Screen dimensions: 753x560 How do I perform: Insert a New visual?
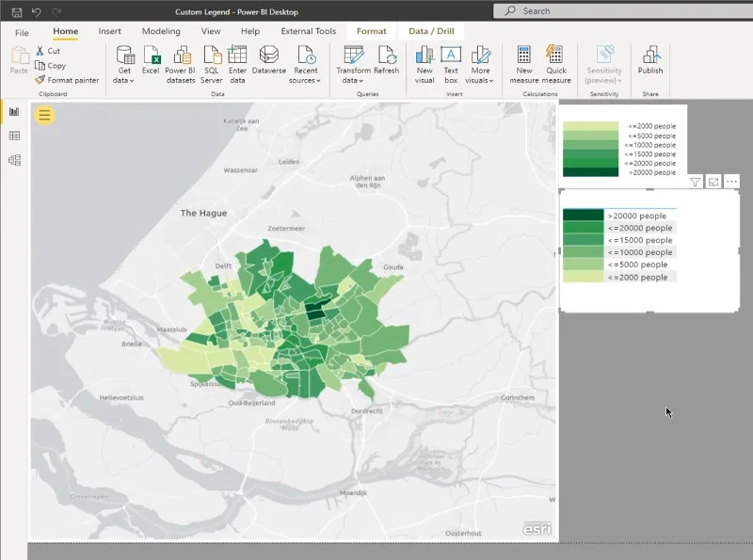coord(425,64)
